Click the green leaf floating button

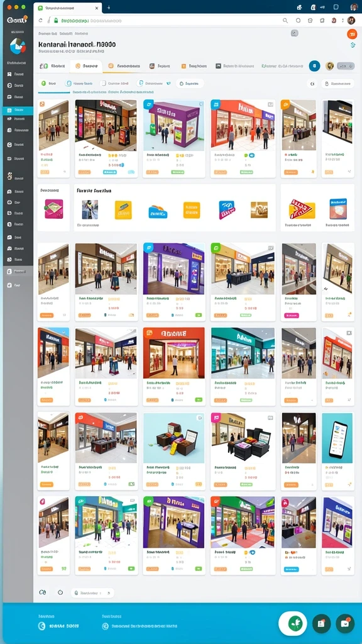[x=293, y=623]
